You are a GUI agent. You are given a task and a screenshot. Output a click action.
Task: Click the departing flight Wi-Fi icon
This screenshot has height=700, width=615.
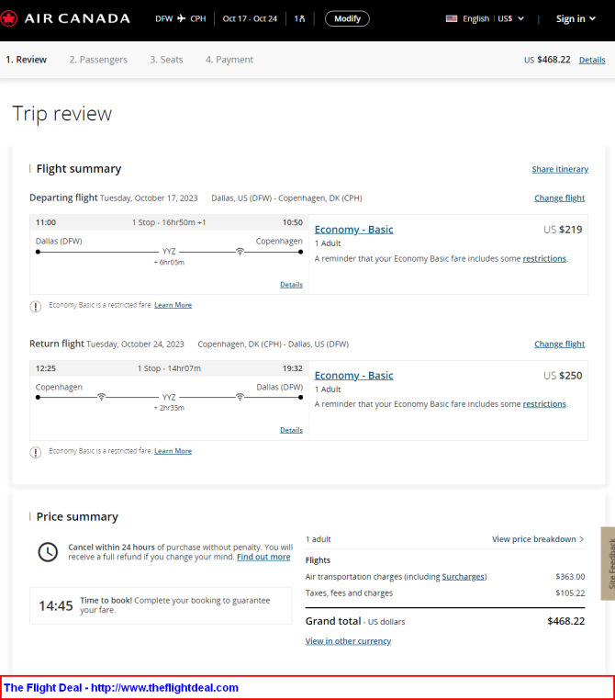point(240,252)
